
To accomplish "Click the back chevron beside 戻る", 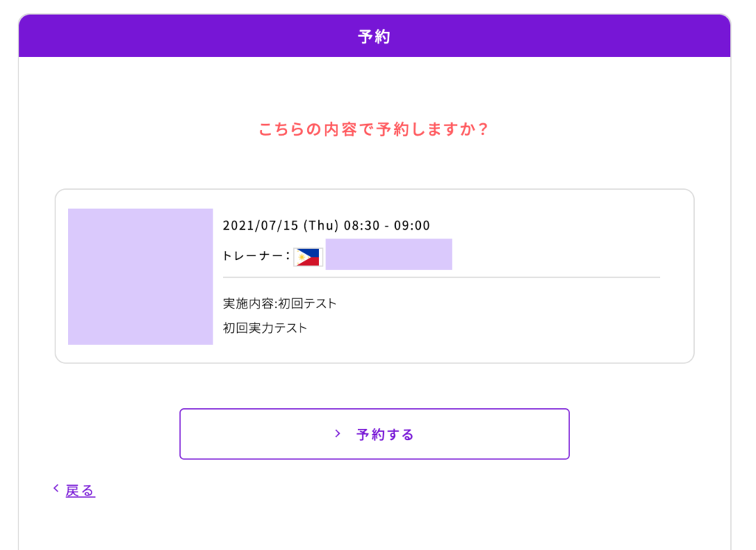I will click(x=56, y=489).
